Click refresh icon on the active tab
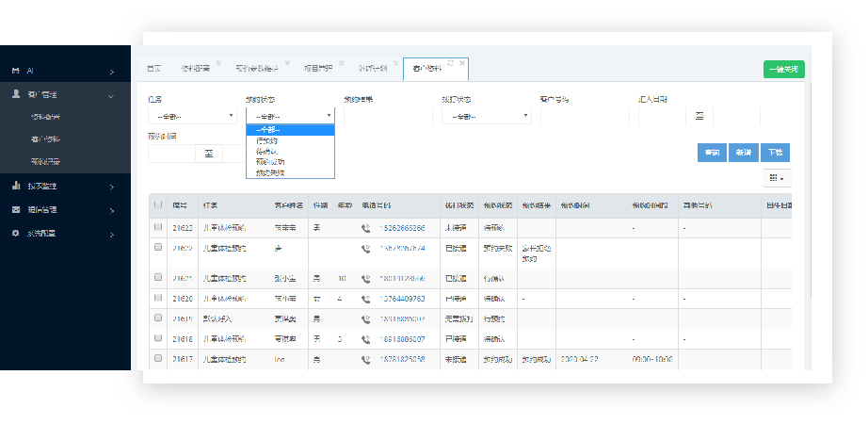The width and height of the screenshot is (868, 424). click(x=451, y=62)
